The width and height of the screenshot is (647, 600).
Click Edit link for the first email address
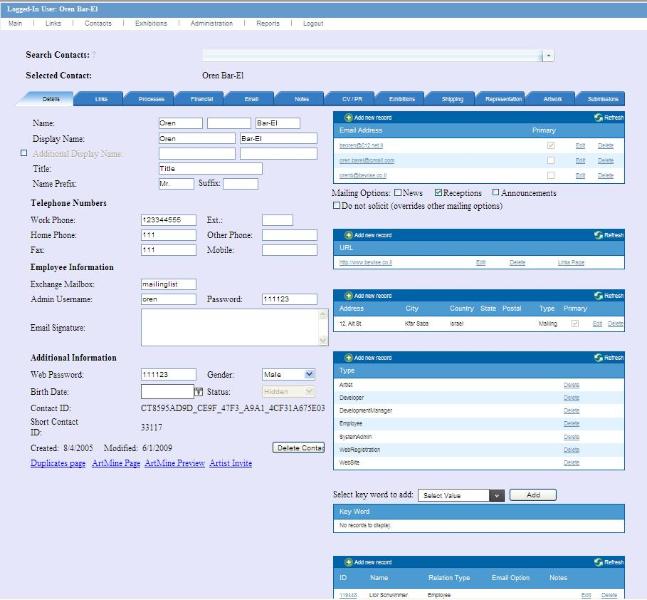tap(581, 146)
